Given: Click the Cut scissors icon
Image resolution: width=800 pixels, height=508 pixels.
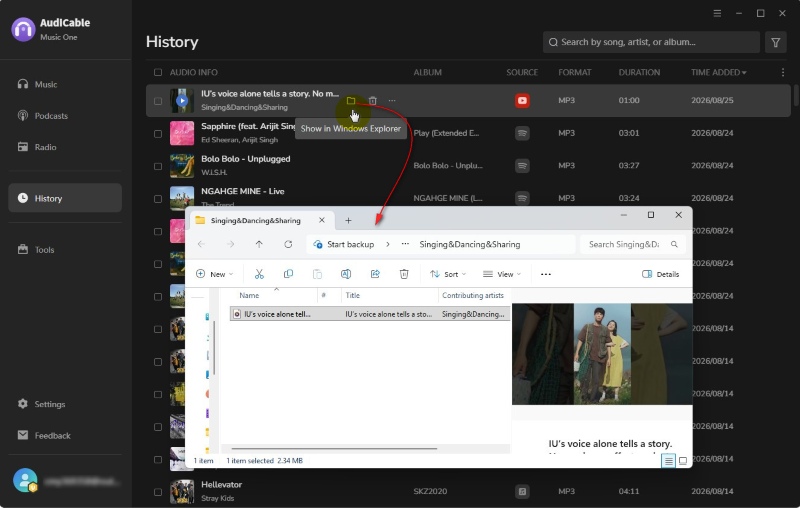Looking at the screenshot, I should [x=259, y=274].
